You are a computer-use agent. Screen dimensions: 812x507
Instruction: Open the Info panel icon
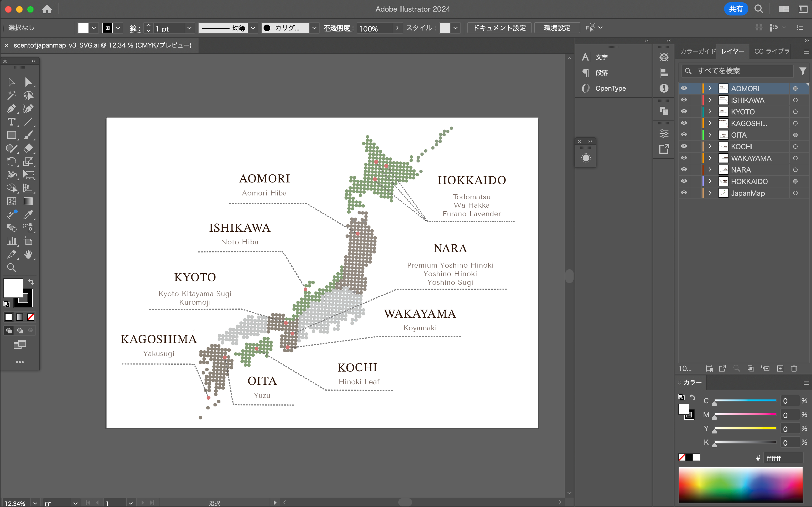tap(664, 88)
